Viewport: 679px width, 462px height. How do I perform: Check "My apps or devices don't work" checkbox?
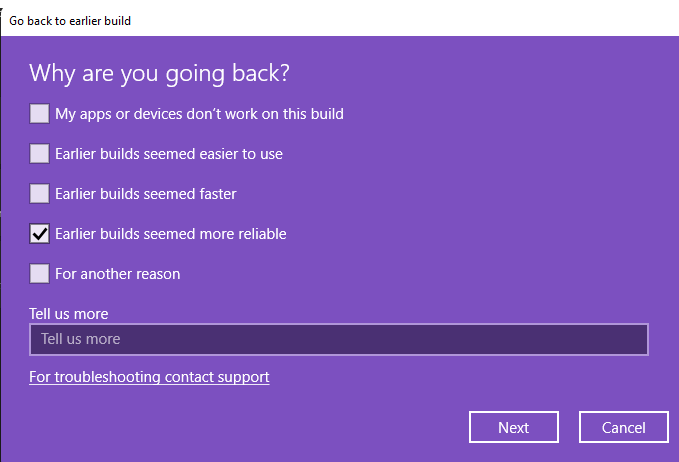coord(40,114)
